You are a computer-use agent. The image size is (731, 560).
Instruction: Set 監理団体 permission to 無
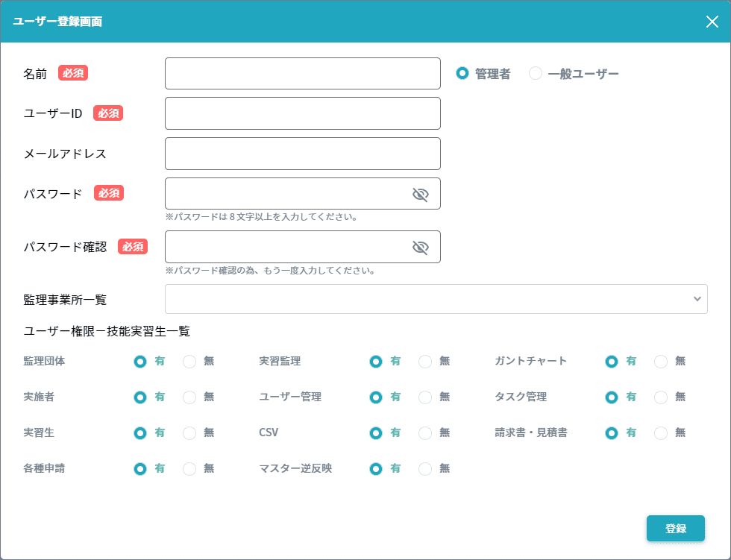[189, 362]
